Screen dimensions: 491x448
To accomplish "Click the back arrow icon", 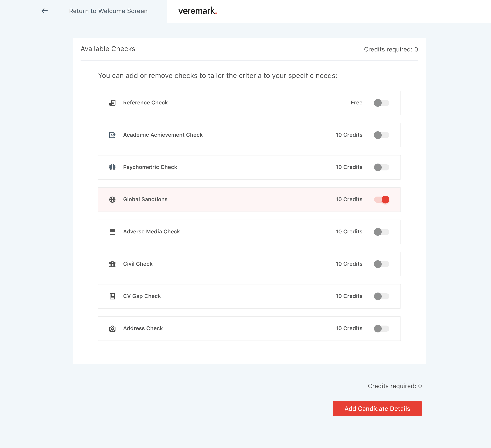I will coord(44,11).
